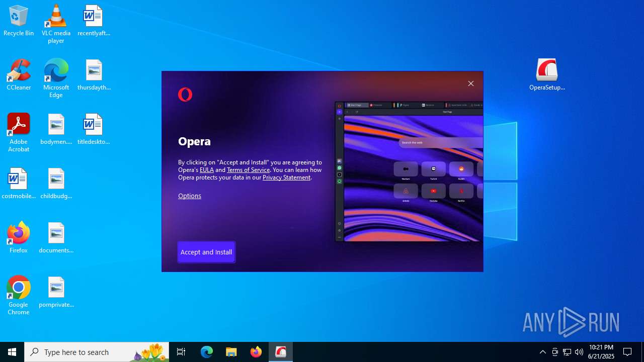Screen dimensions: 644x362
Task: Select the CCleaner desktop shortcut
Action: [19, 75]
